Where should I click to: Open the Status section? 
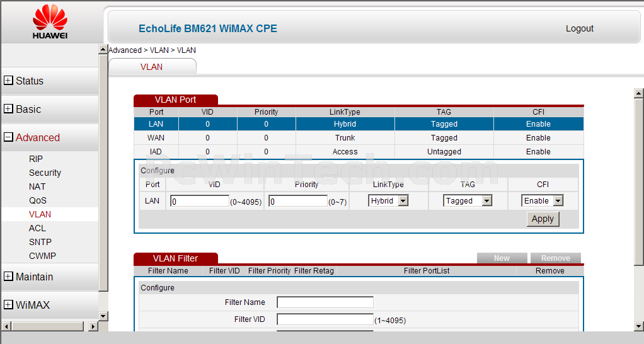(30, 81)
